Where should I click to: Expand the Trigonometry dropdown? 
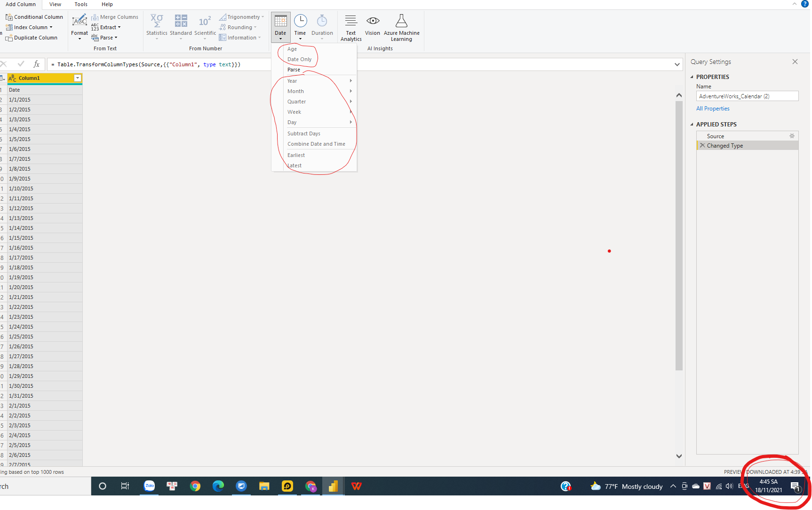coord(242,17)
